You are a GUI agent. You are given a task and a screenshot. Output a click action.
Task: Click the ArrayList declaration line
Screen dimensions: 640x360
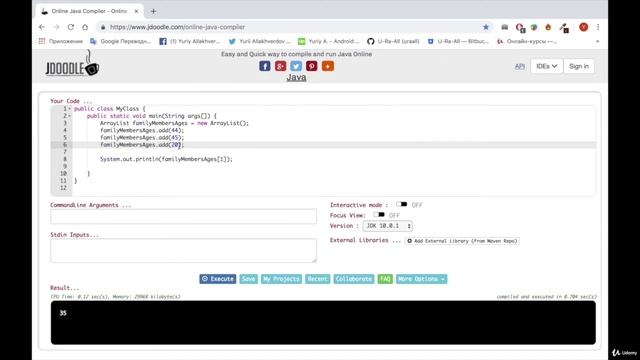(174, 123)
